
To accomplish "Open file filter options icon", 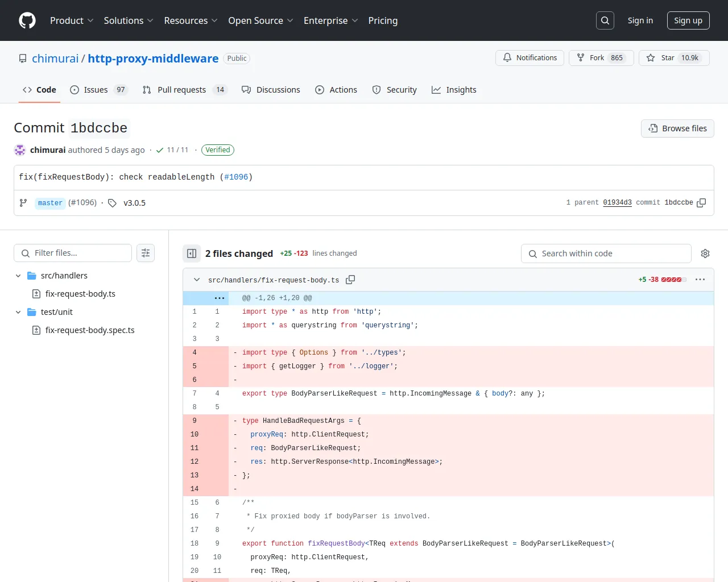I will coord(146,253).
